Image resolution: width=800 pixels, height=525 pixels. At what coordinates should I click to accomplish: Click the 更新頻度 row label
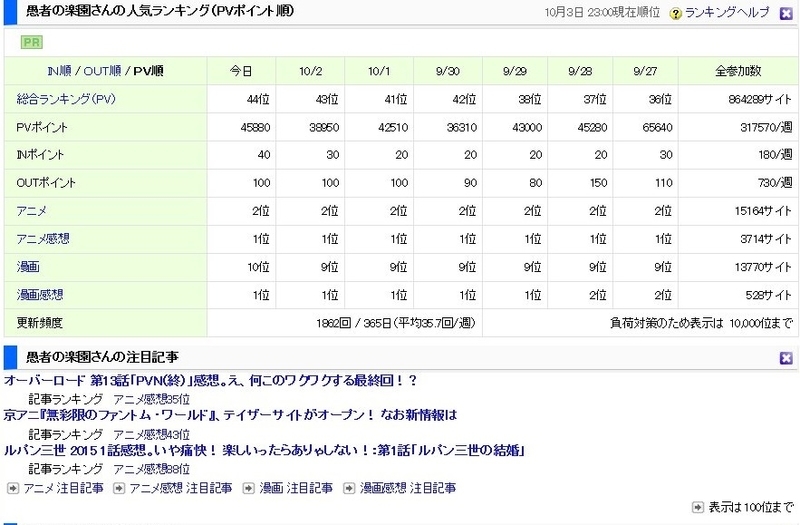(x=39, y=323)
